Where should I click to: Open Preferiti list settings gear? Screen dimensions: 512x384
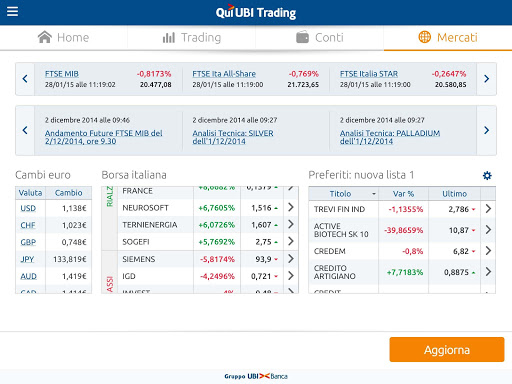point(487,175)
